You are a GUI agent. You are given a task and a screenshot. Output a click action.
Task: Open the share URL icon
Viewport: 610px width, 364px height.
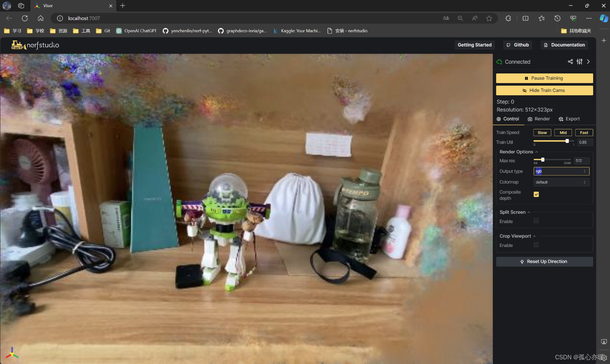pyautogui.click(x=570, y=62)
